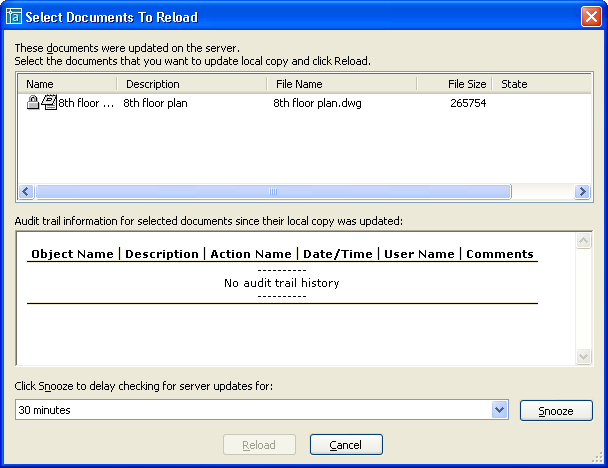Image resolution: width=608 pixels, height=468 pixels.
Task: Sort documents by File Name column header
Action: click(x=342, y=84)
